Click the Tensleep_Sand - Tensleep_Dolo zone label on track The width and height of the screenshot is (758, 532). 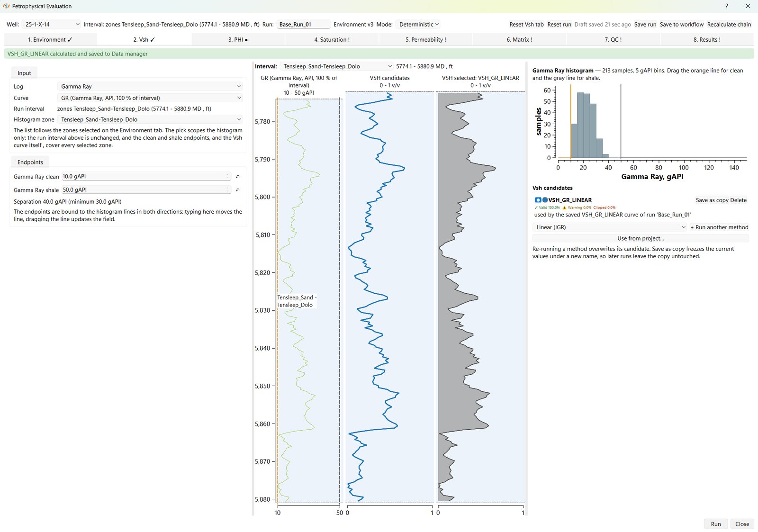pyautogui.click(x=297, y=301)
